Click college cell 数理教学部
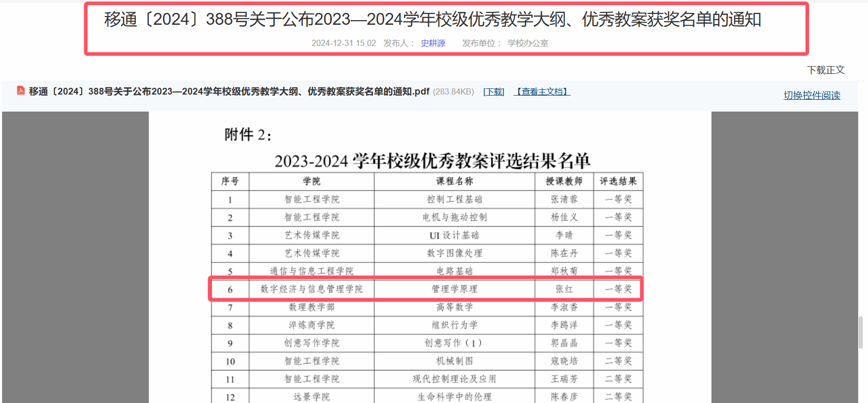The width and height of the screenshot is (868, 403). click(x=312, y=307)
